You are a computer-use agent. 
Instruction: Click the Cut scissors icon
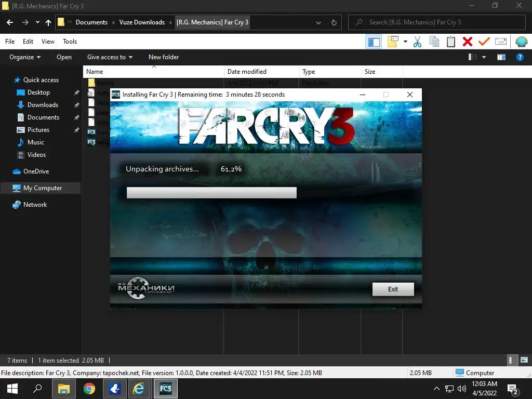point(417,42)
